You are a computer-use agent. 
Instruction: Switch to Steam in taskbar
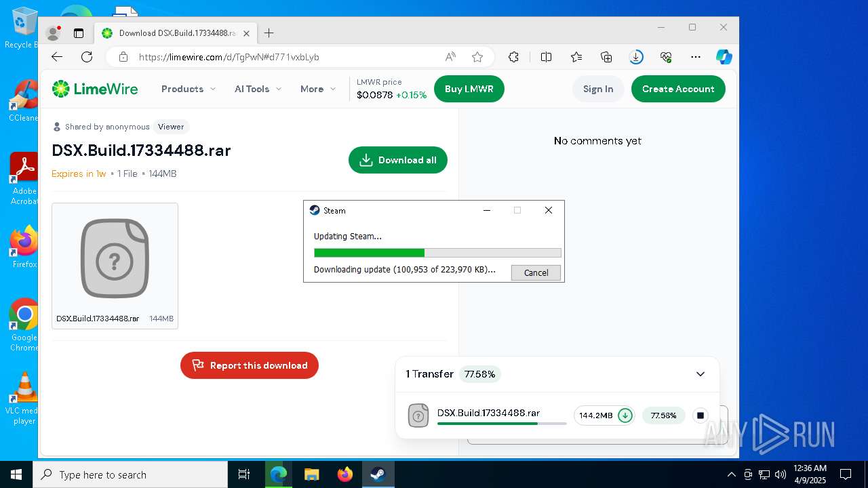[x=378, y=474]
